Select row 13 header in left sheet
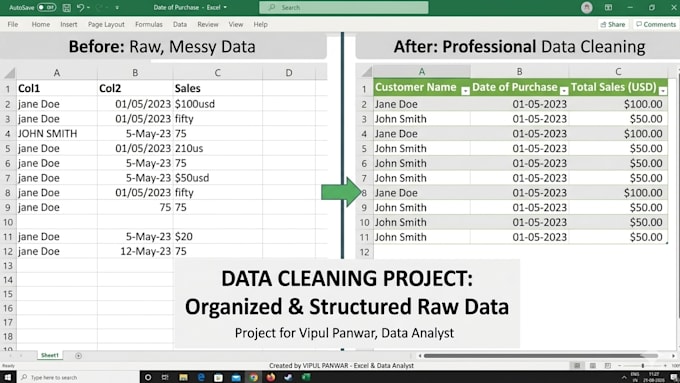680x383 pixels. [8, 265]
